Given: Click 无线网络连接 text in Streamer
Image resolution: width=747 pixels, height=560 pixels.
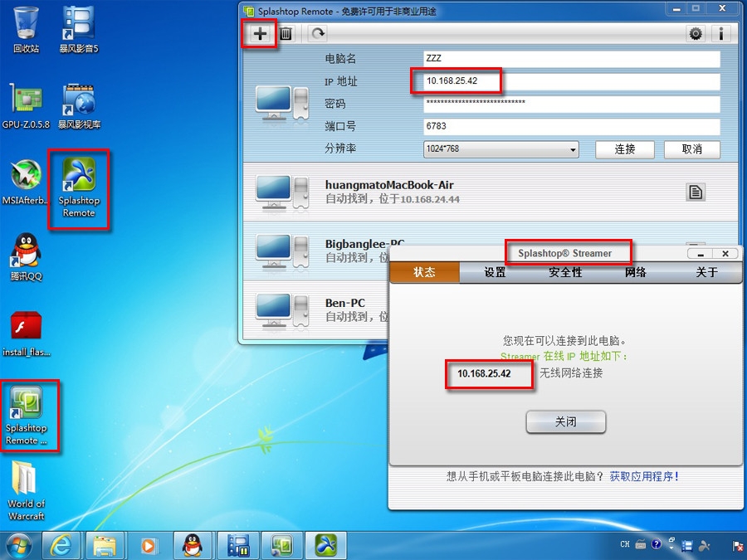Looking at the screenshot, I should pos(571,373).
